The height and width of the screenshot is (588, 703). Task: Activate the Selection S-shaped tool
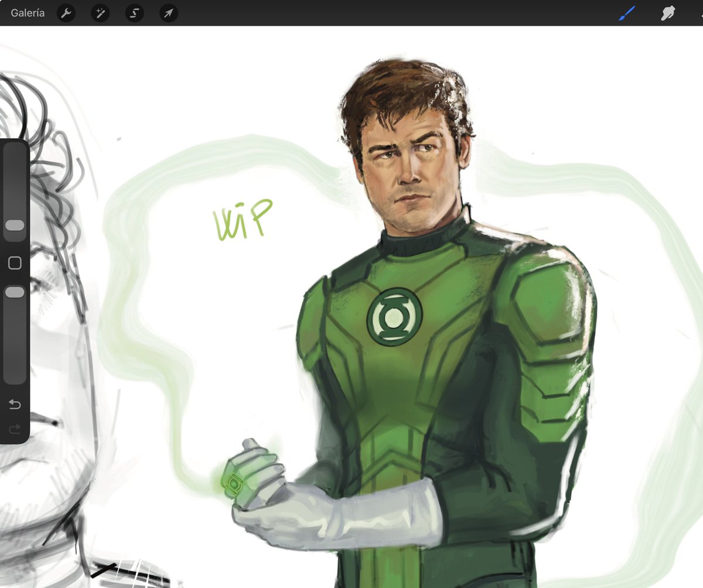click(135, 13)
